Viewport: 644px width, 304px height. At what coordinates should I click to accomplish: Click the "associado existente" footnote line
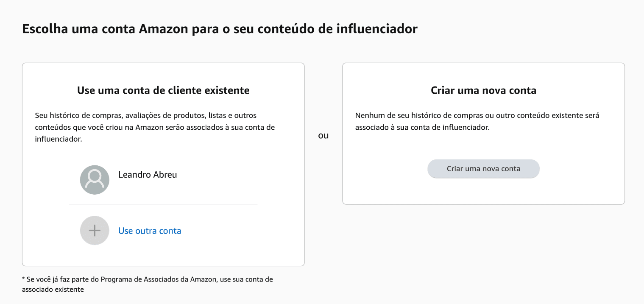click(x=53, y=290)
